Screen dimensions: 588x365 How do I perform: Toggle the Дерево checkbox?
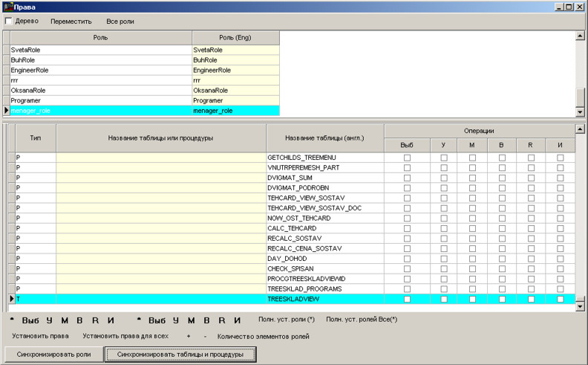click(x=9, y=21)
